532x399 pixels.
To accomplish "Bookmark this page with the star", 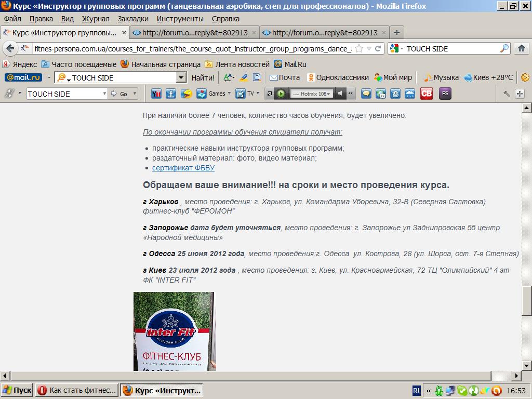I will pyautogui.click(x=359, y=48).
